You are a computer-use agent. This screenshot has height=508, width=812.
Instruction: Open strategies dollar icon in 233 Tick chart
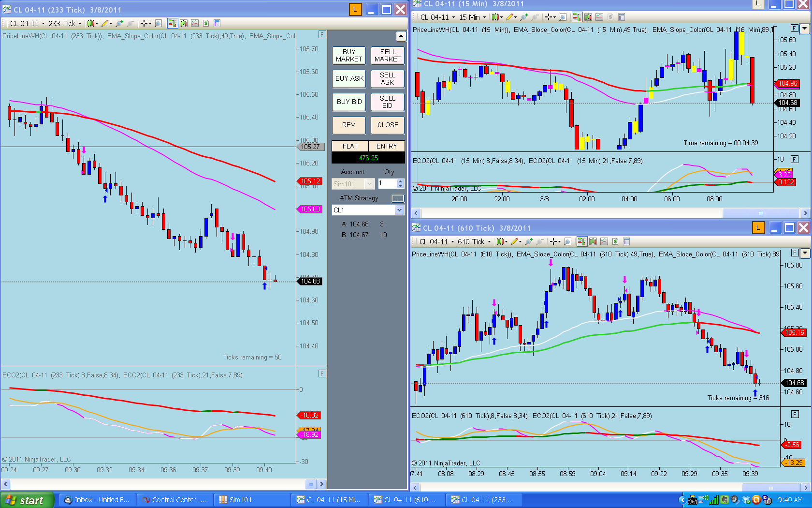tap(206, 23)
